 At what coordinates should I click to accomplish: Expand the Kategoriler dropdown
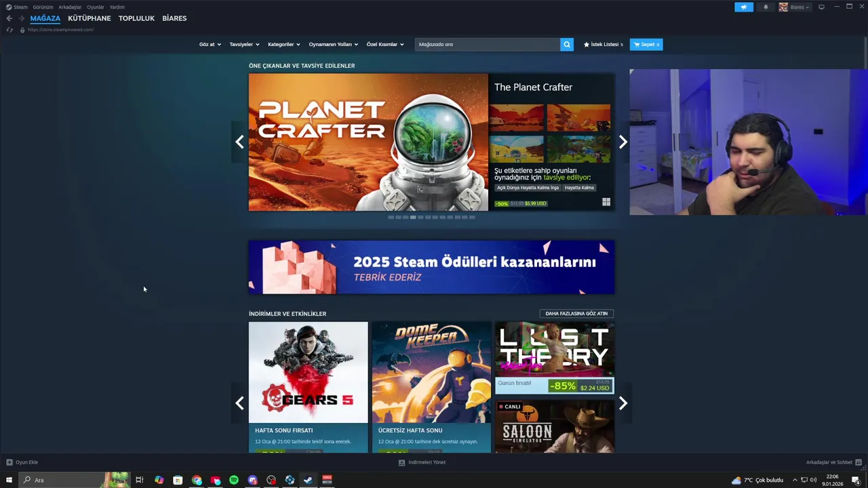click(x=284, y=44)
